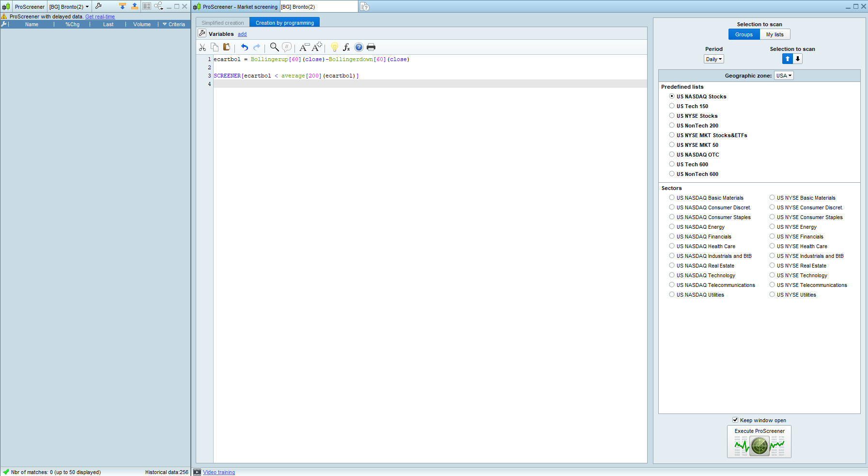The image size is (868, 476).
Task: Select the US Tech 150 radio button
Action: click(672, 106)
